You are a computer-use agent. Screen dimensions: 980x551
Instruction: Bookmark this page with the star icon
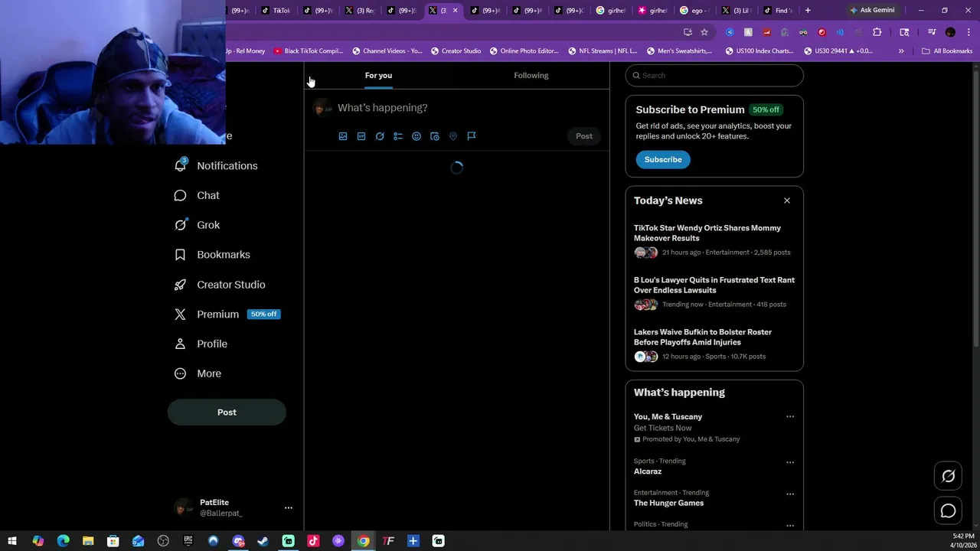704,32
